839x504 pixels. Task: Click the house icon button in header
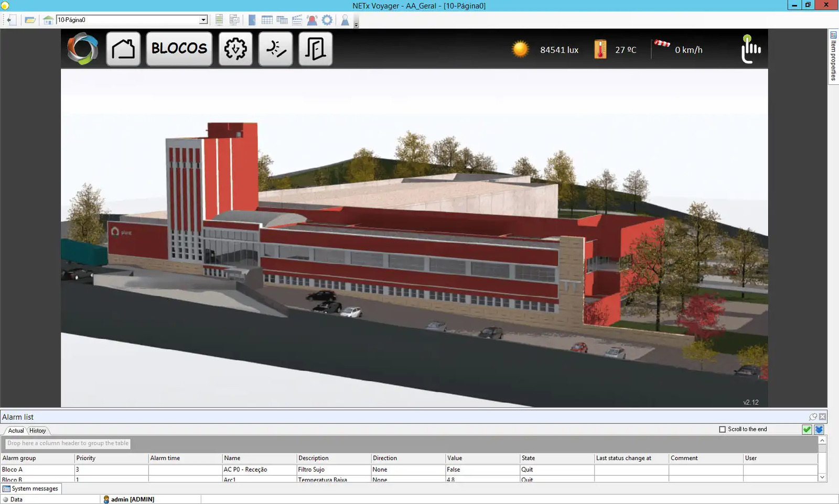click(x=123, y=49)
